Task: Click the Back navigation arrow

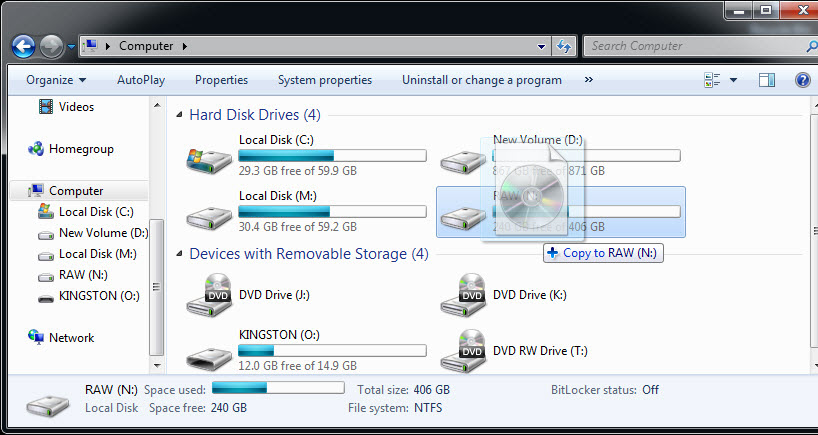Action: tap(23, 46)
